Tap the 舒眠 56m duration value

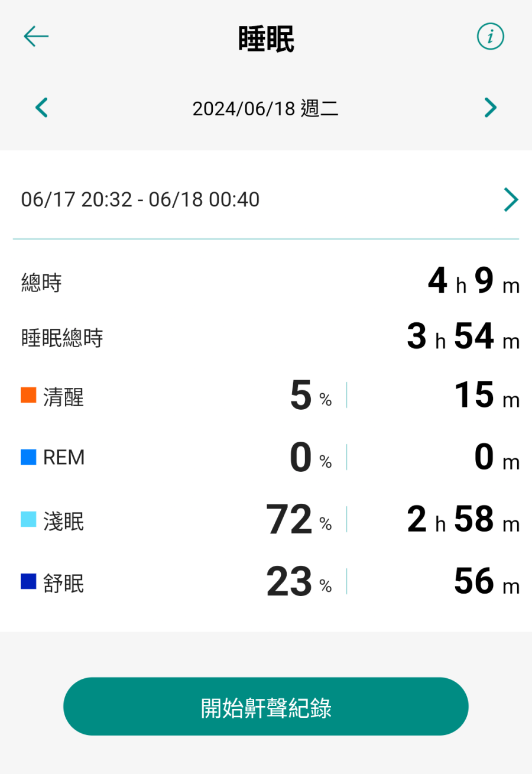[x=486, y=582]
